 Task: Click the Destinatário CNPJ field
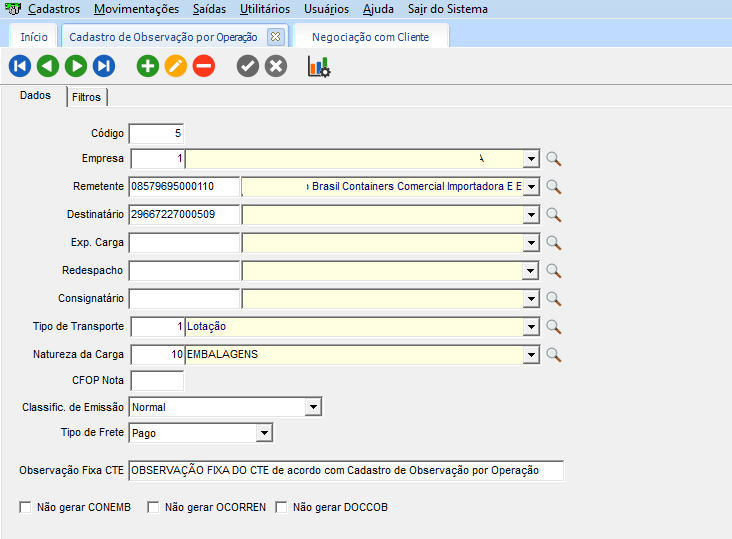tap(184, 215)
